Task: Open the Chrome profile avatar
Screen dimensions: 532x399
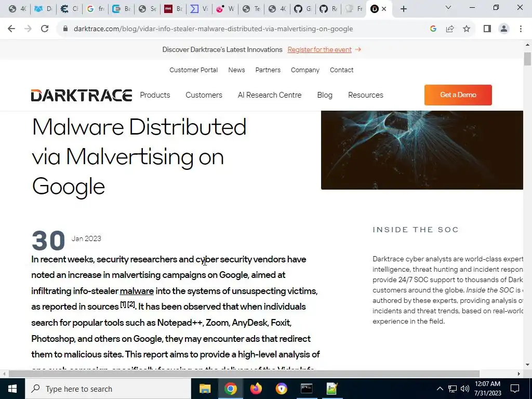Action: (x=504, y=29)
